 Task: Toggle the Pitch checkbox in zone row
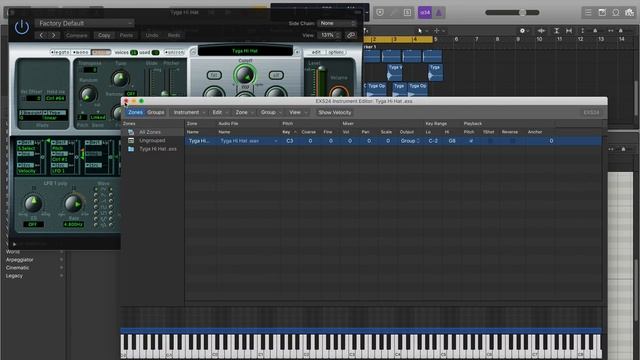471,141
